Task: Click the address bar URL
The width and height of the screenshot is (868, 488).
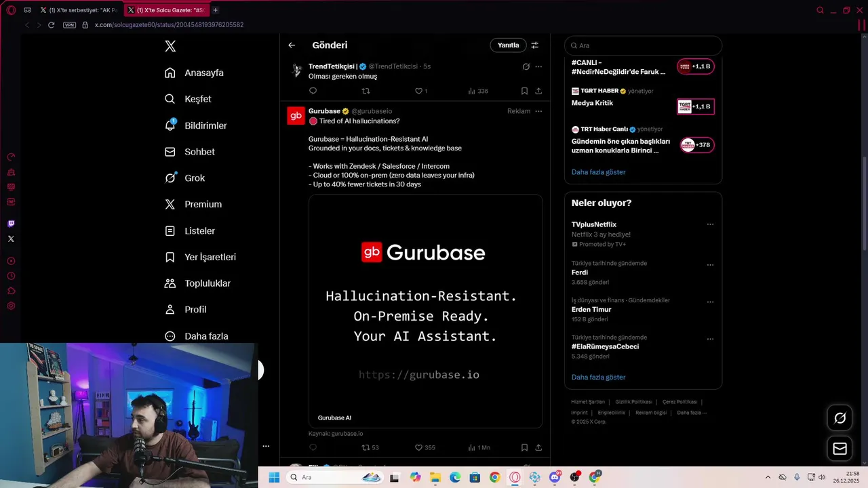Action: pos(169,25)
